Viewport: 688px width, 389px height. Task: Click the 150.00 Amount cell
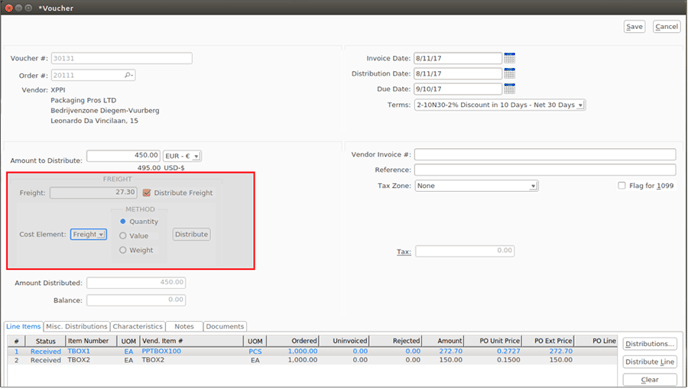[451, 360]
